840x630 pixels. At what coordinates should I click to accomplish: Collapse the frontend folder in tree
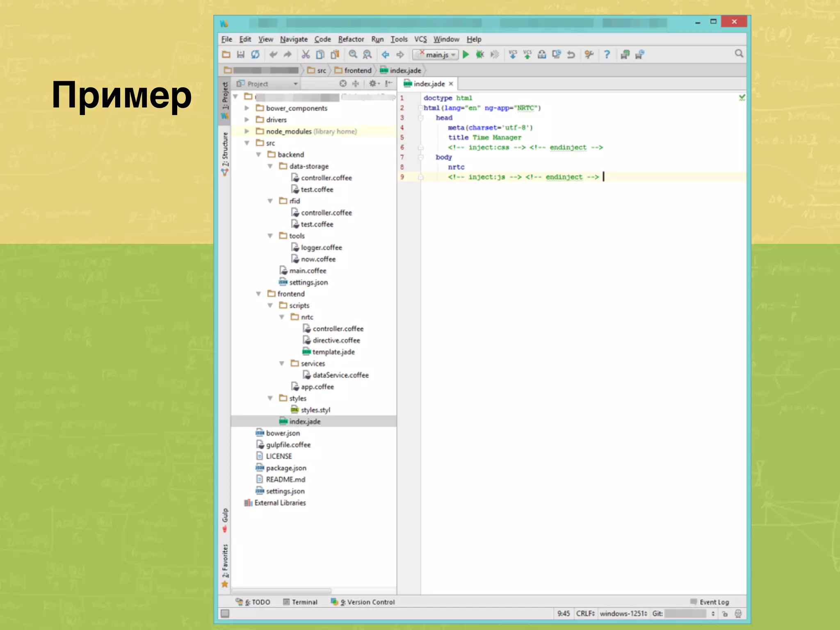(258, 294)
